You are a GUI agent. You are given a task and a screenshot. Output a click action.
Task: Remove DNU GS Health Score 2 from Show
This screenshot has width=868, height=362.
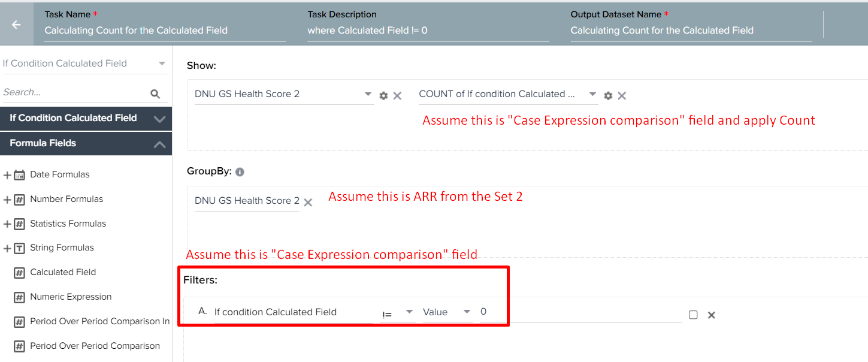pos(397,95)
